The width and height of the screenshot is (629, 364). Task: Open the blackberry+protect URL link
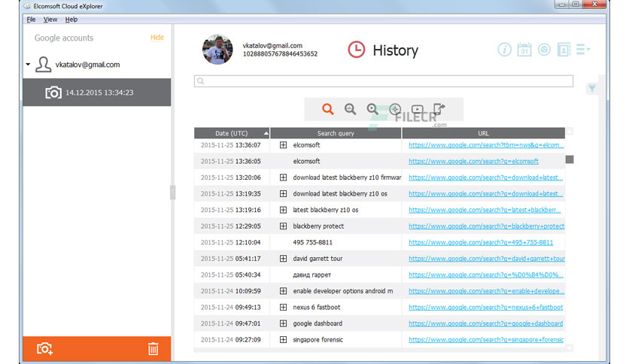click(486, 226)
